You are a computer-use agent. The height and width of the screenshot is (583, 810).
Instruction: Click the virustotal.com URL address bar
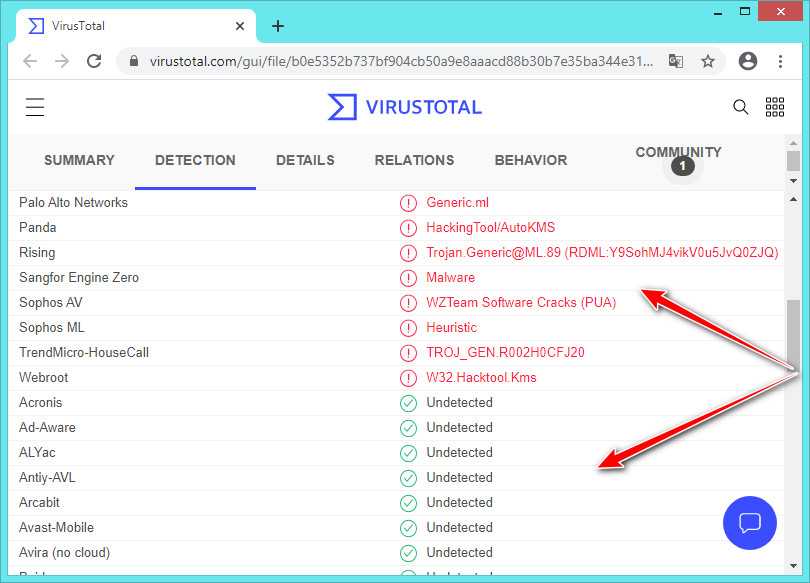coord(401,61)
